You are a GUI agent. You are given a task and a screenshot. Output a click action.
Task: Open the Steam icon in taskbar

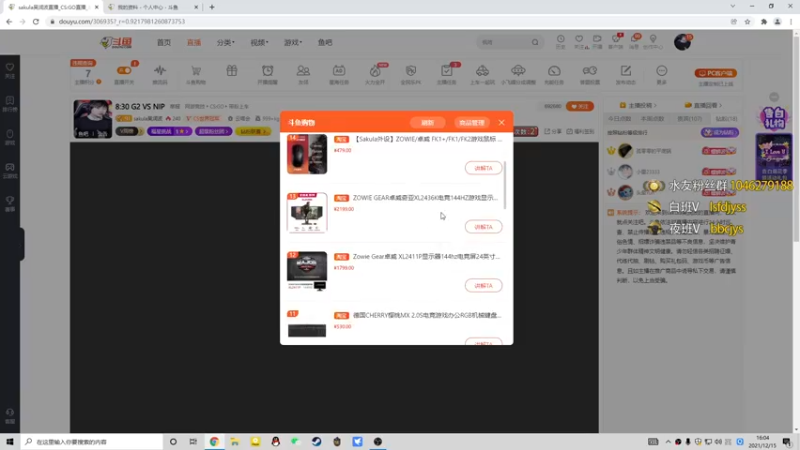point(316,441)
